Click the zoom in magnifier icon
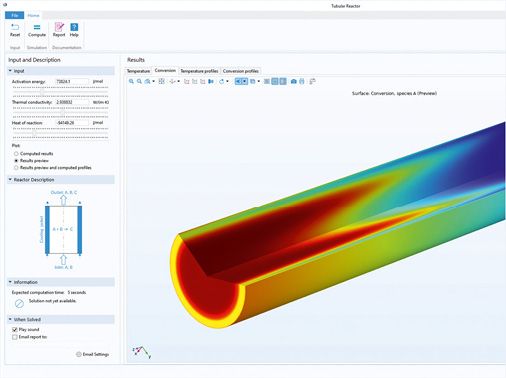This screenshot has width=506, height=378. point(131,81)
